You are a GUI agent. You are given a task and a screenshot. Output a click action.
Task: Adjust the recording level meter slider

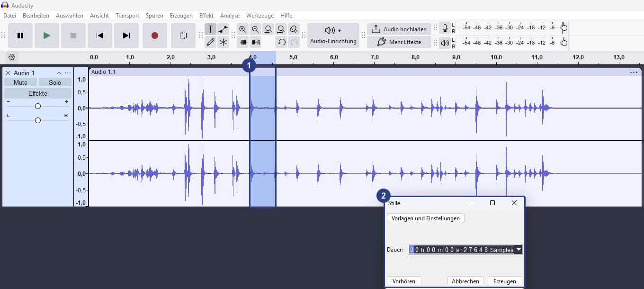tap(563, 28)
